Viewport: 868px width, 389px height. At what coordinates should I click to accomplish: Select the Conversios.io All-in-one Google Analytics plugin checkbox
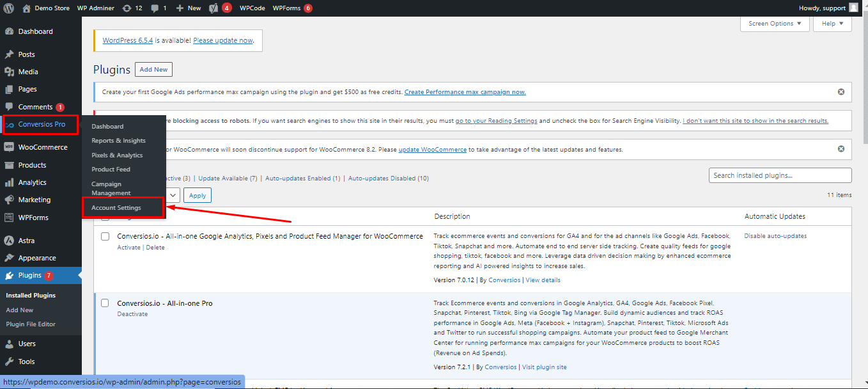[x=105, y=236]
